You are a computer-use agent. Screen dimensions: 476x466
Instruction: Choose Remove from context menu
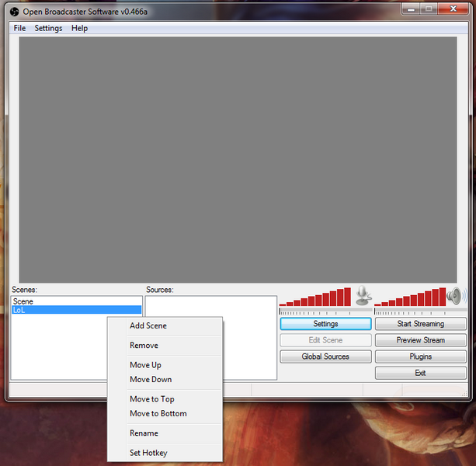(165, 346)
